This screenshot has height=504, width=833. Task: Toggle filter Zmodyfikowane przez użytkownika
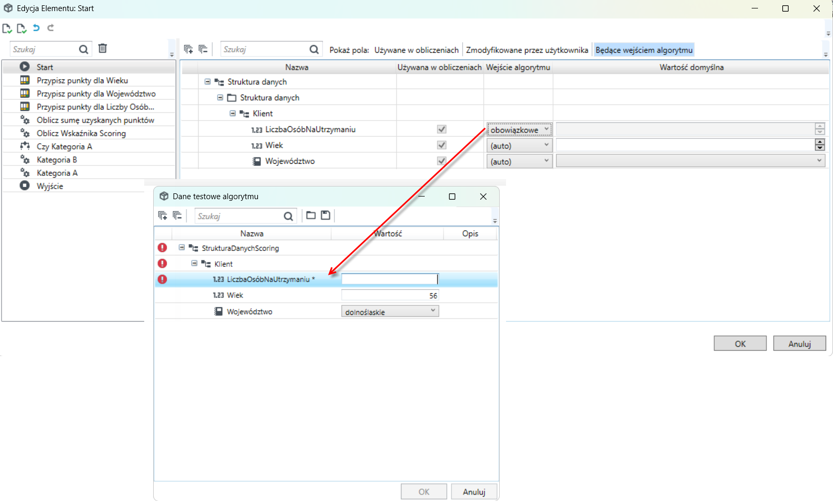(x=527, y=50)
